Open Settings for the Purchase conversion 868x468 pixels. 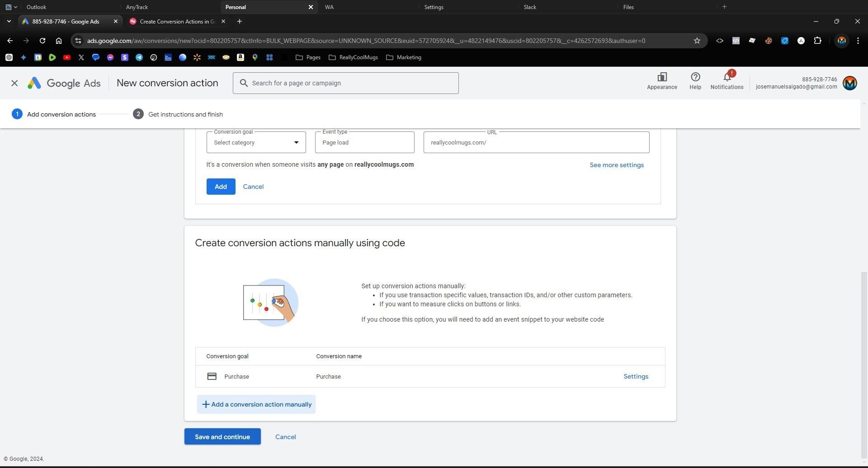635,377
